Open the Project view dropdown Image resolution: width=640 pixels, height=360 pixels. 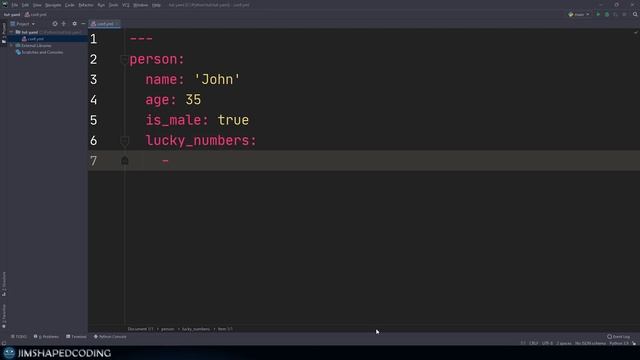(x=23, y=24)
